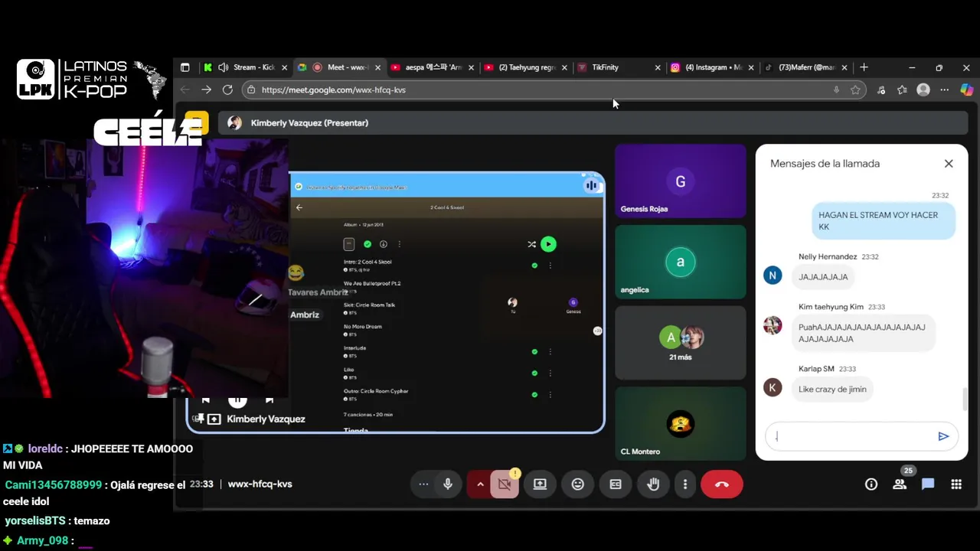Close the Instagram tab
Viewport: 980px width, 551px height.
click(x=751, y=67)
